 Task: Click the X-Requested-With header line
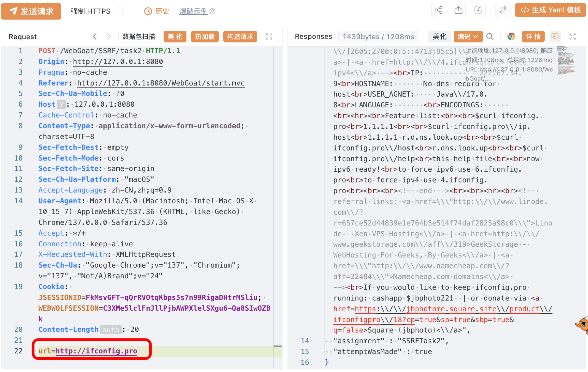pyautogui.click(x=107, y=255)
